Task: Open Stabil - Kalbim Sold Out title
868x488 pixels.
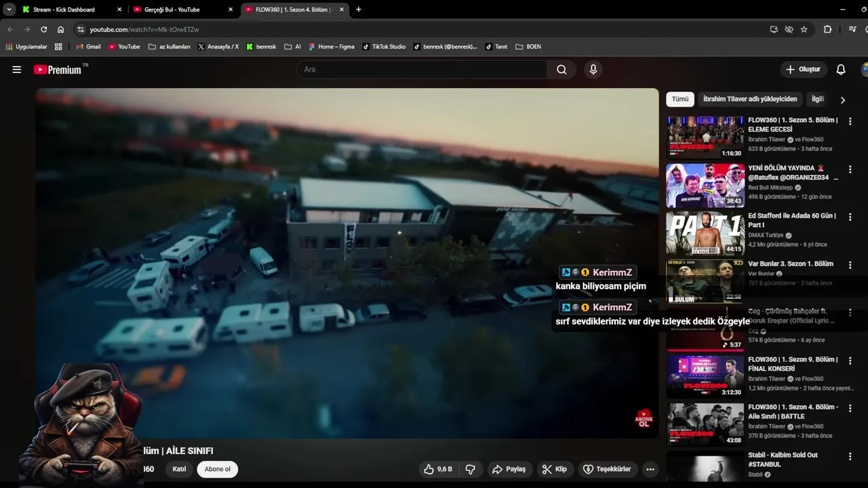Action: 783,460
